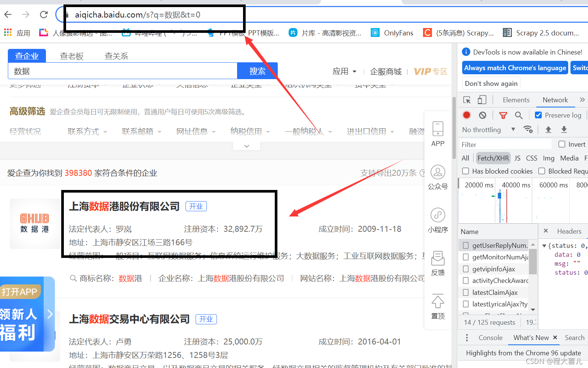Click the export HAR download icon
Viewport: 588px width, 368px height.
564,130
